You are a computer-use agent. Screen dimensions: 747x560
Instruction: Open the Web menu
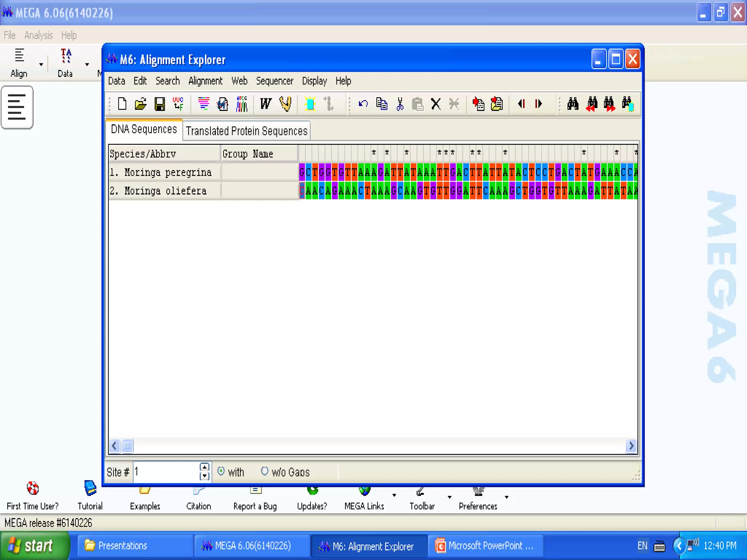click(239, 81)
